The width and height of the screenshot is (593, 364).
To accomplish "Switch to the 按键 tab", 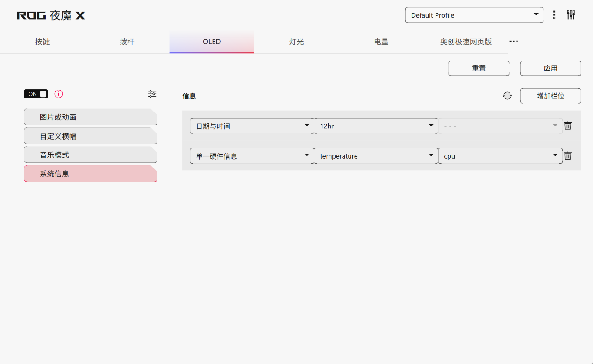I will (x=42, y=42).
